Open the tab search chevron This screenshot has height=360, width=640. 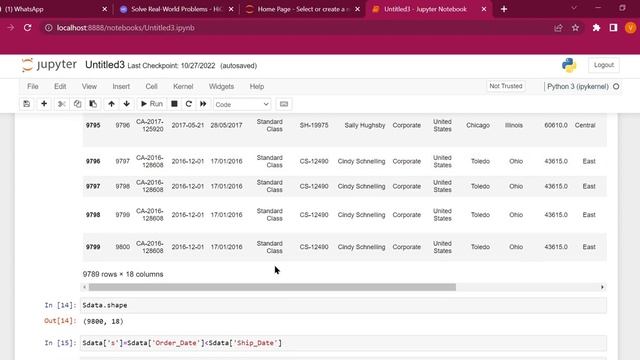pyautogui.click(x=574, y=8)
